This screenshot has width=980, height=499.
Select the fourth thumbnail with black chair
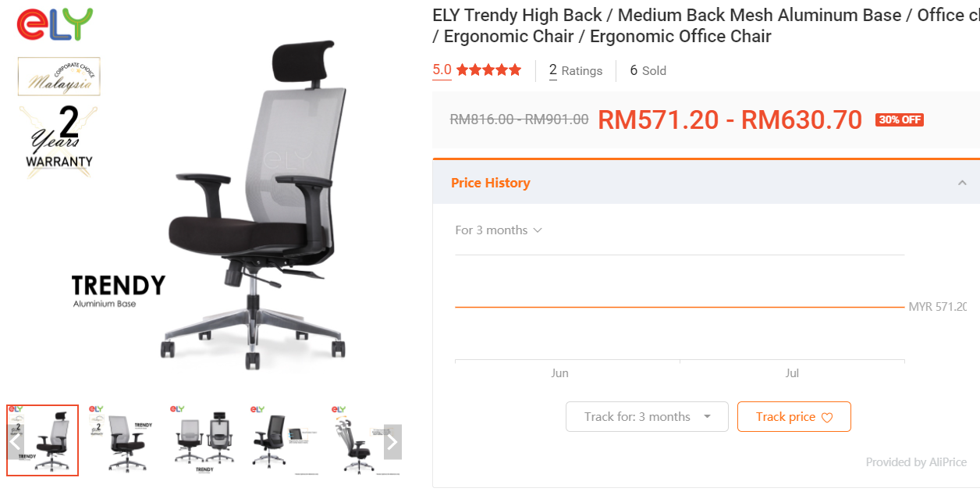coord(282,440)
